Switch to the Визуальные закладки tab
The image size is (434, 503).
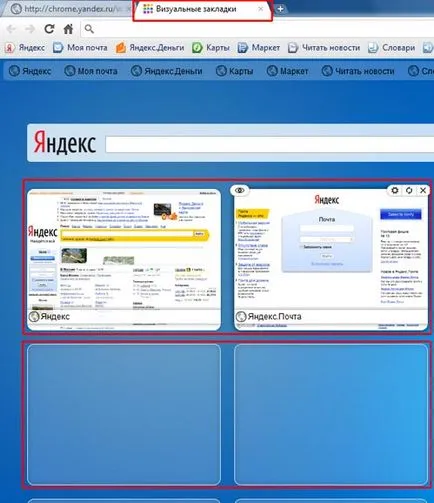(x=203, y=10)
